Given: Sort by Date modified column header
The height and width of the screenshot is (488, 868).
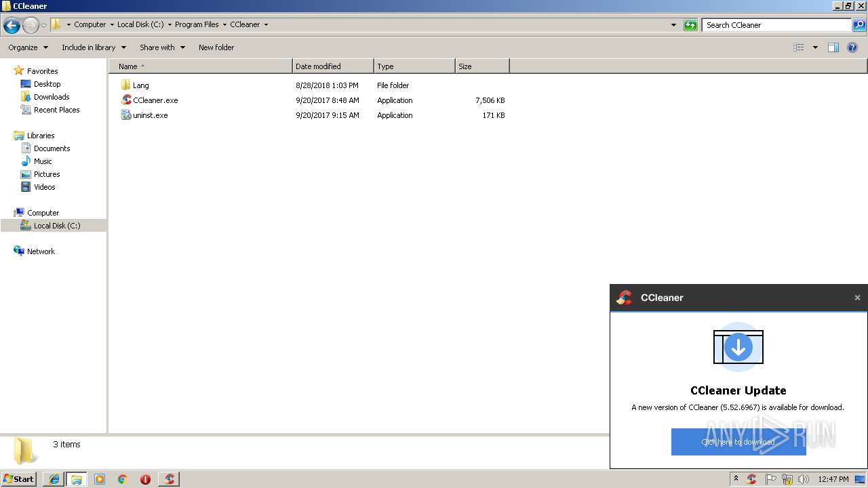Looking at the screenshot, I should pos(333,66).
